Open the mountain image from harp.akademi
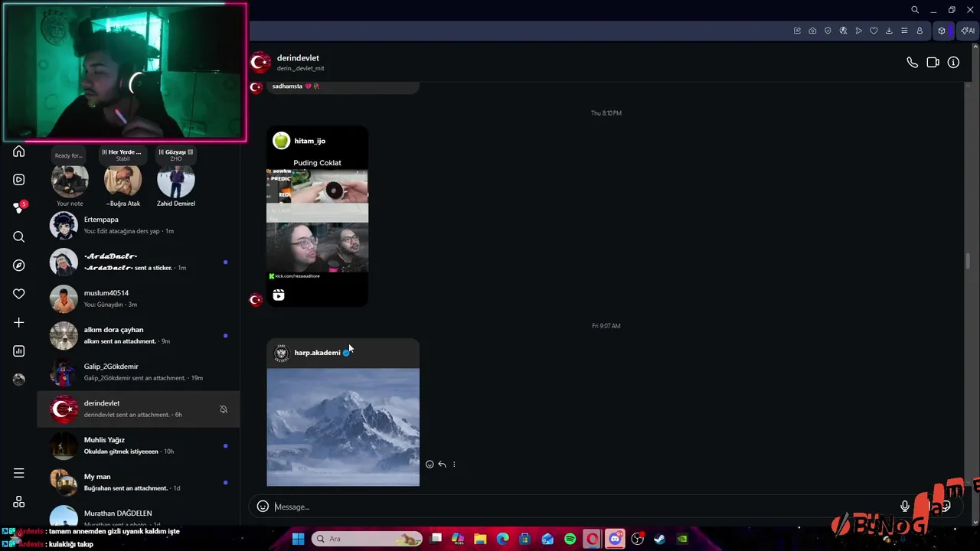This screenshot has width=980, height=551. coord(343,427)
